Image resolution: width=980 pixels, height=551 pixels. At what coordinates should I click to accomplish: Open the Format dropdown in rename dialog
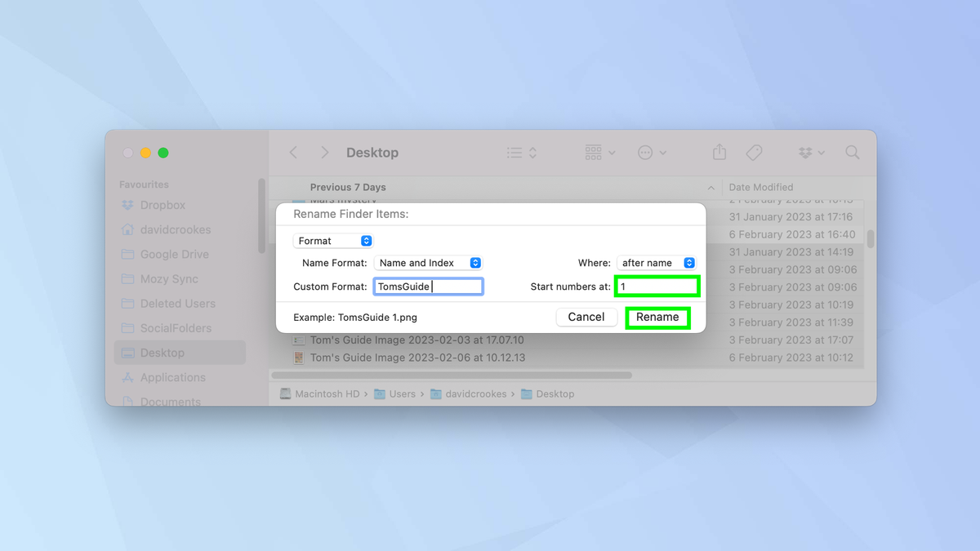point(333,241)
